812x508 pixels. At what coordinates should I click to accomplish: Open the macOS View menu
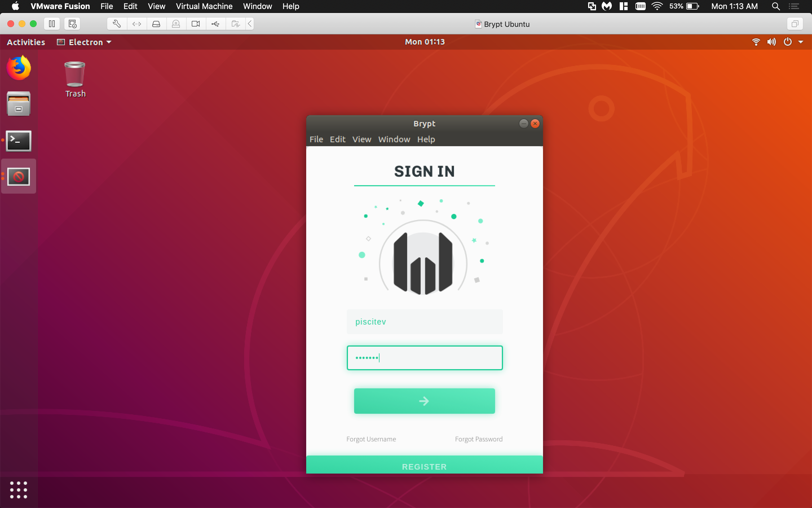[x=156, y=6]
